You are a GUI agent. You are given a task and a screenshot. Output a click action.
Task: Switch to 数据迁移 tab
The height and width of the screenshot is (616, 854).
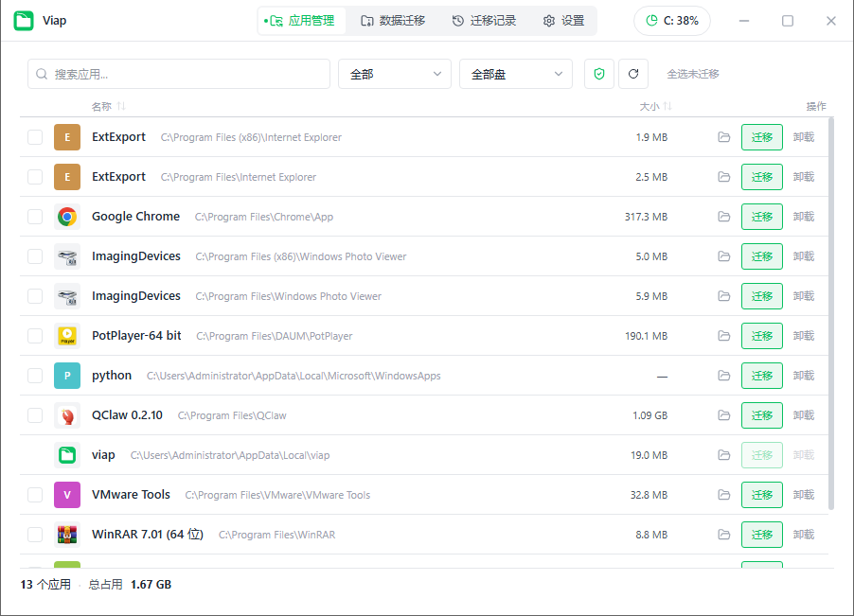coord(393,21)
